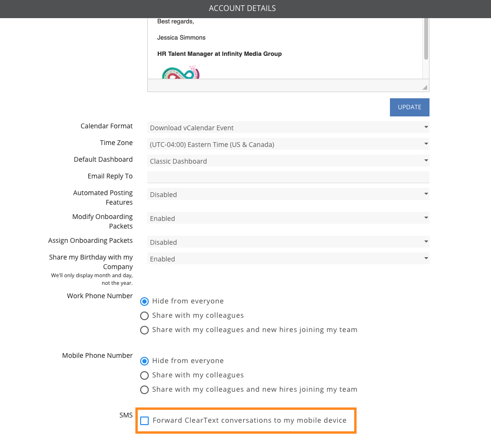
Task: Click the 'Mobile Phone Number' label
Action: pyautogui.click(x=97, y=355)
